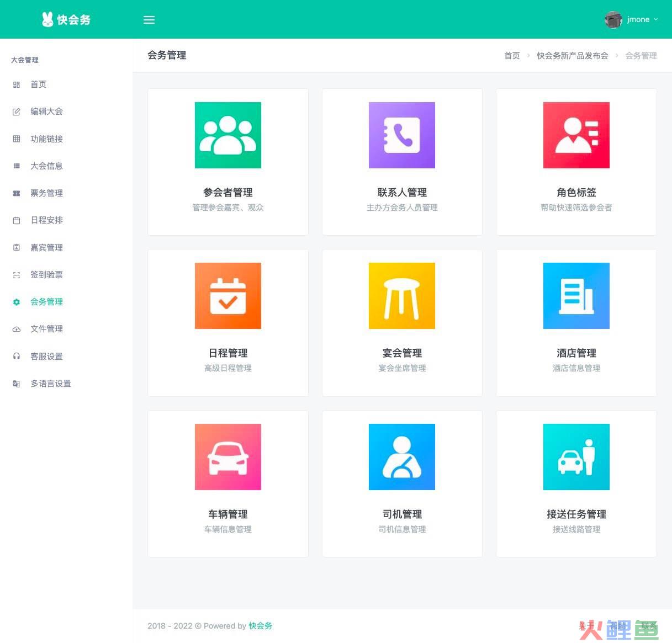Click description text 管理参会嘉宾、观众

pyautogui.click(x=228, y=208)
